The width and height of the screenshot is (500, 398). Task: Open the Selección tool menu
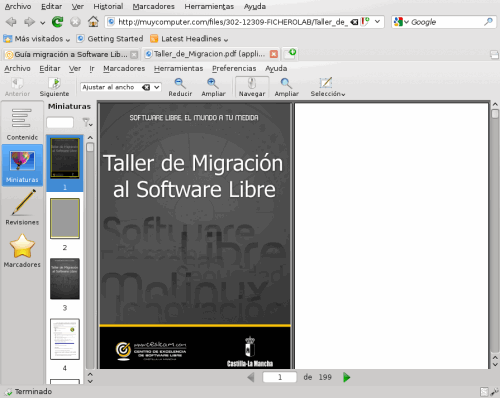click(327, 87)
